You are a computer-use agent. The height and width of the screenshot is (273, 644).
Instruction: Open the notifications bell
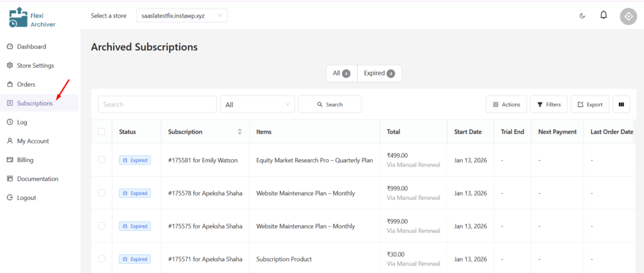(x=604, y=15)
